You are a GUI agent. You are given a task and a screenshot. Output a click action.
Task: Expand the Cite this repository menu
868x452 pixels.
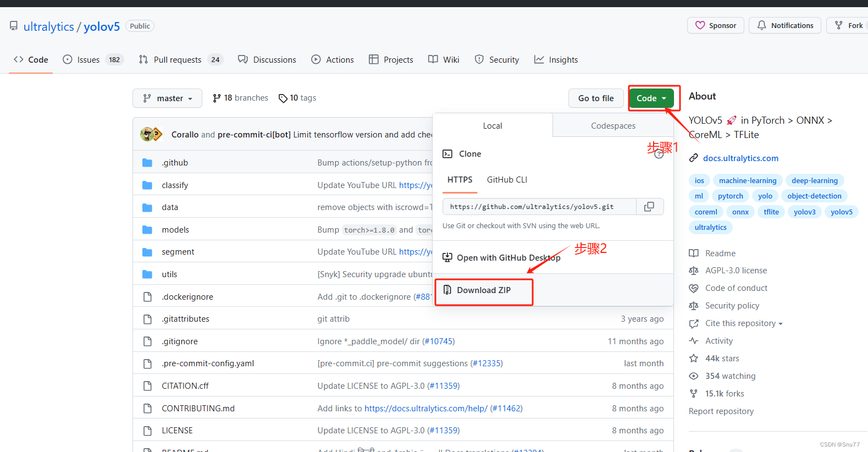click(744, 323)
